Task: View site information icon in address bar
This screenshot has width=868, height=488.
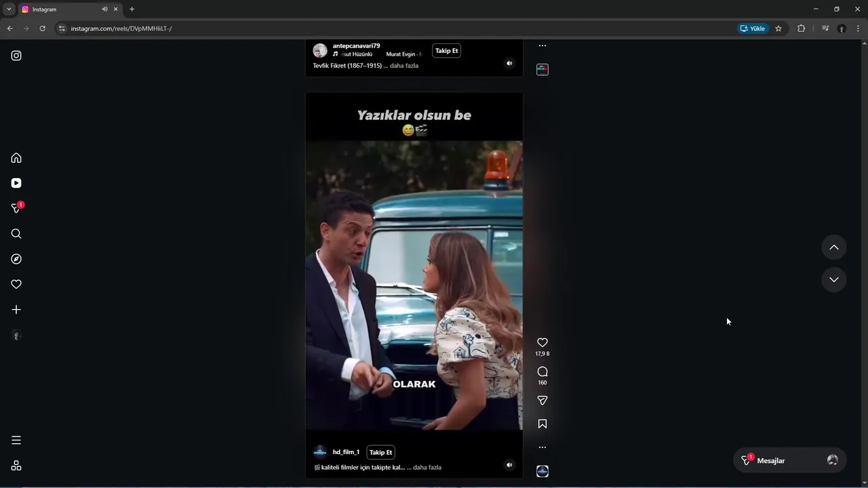Action: pos(62,28)
